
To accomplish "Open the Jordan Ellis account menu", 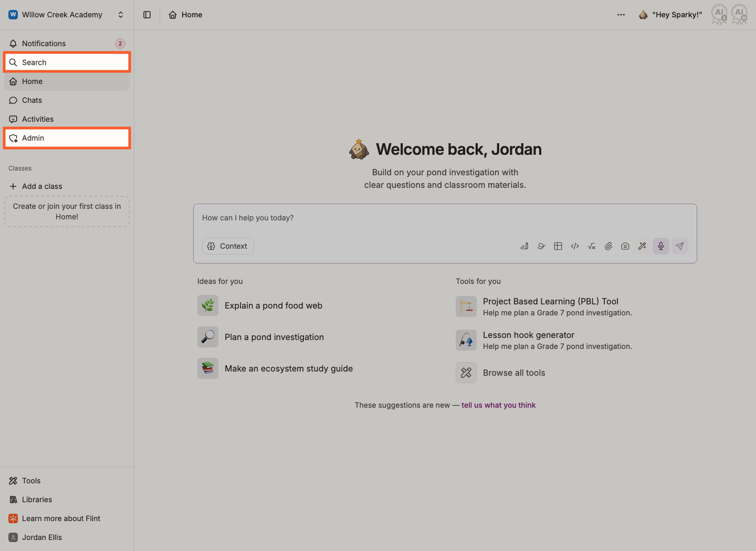I will [67, 537].
